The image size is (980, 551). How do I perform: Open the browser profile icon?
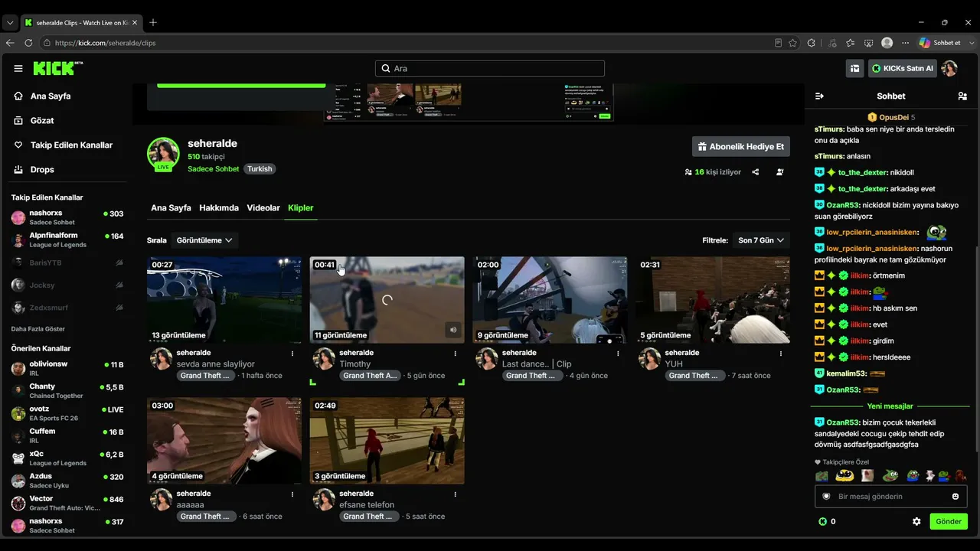tap(887, 43)
